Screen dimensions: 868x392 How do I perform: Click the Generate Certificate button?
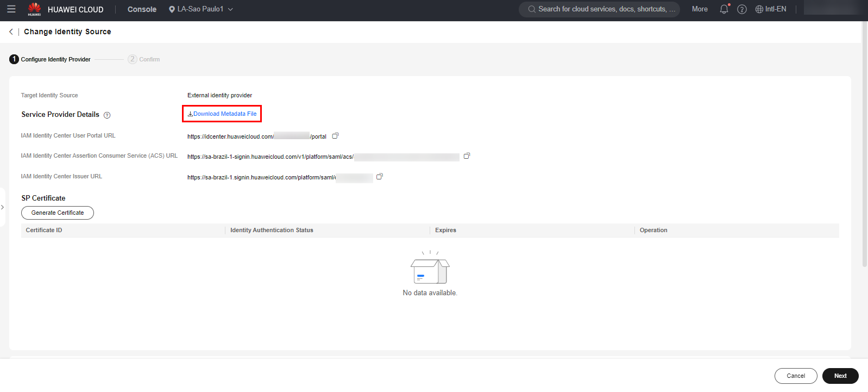[x=58, y=213]
